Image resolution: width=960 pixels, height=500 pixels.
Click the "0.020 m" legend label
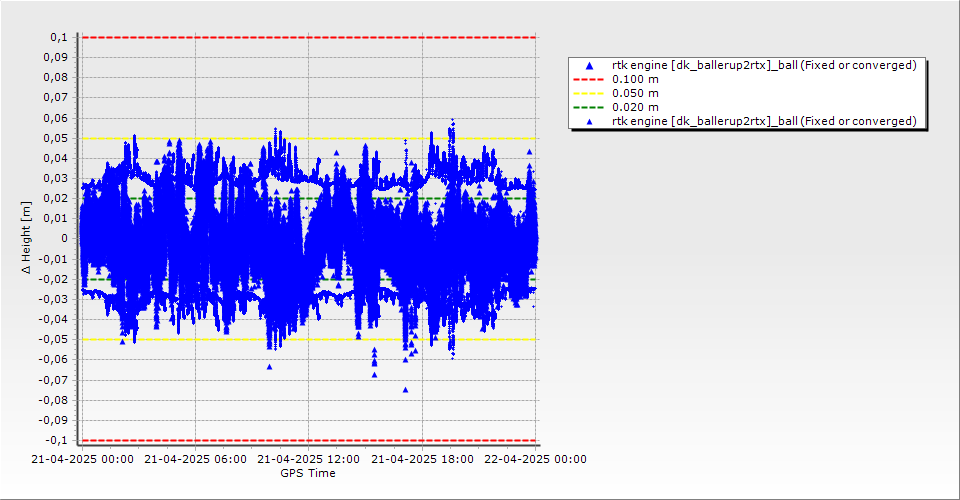click(x=636, y=108)
